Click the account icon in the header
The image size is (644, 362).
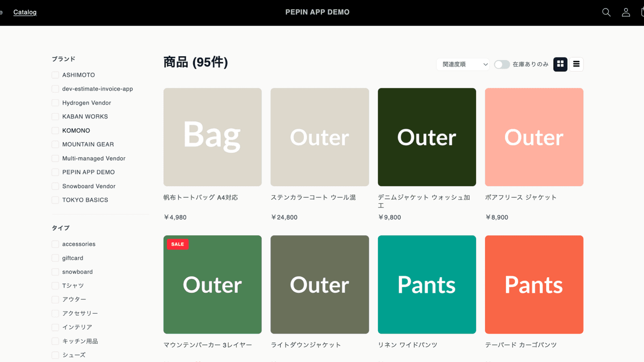626,12
